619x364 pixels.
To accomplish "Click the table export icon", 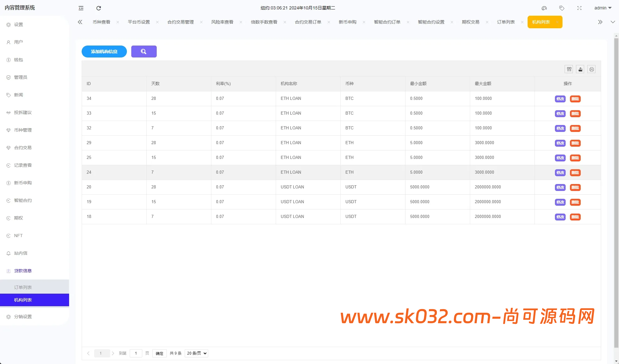I will [x=580, y=69].
